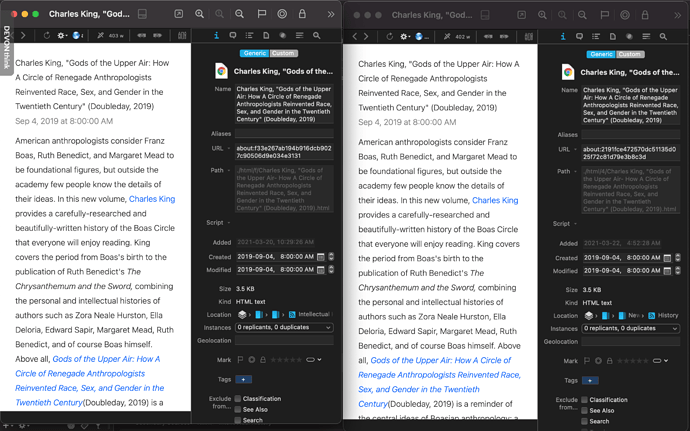Click the globe browser icon in left window
690x431 pixels.
click(77, 36)
